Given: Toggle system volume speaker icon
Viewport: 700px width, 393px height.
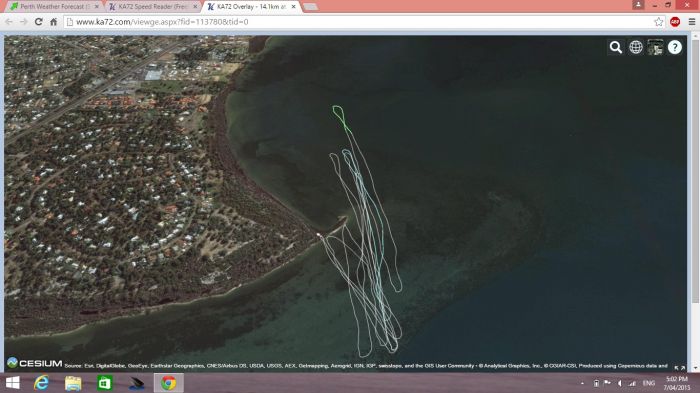Looking at the screenshot, I should pyautogui.click(x=620, y=383).
